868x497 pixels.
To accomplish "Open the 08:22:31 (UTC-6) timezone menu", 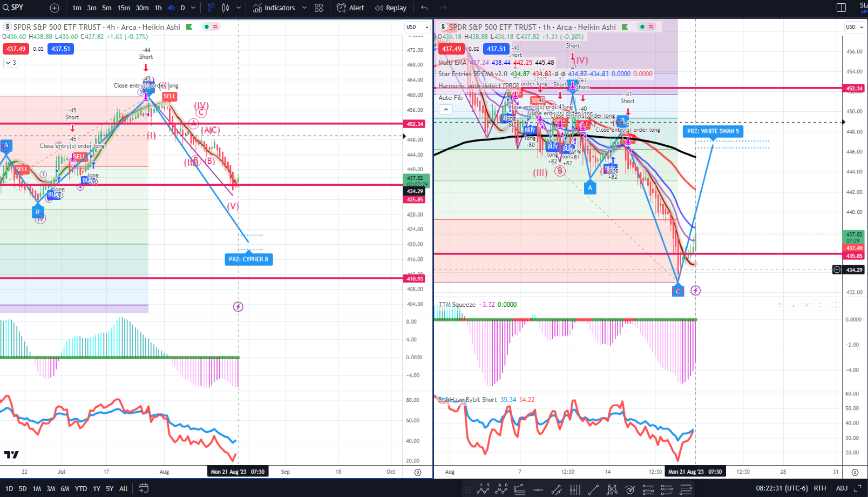I will point(782,488).
